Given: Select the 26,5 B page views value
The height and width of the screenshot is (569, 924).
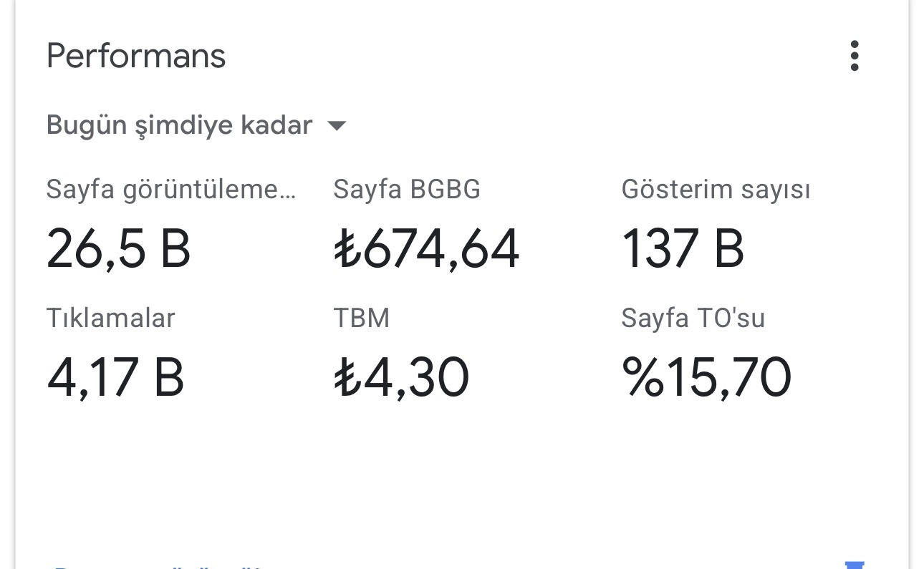Looking at the screenshot, I should coord(119,249).
